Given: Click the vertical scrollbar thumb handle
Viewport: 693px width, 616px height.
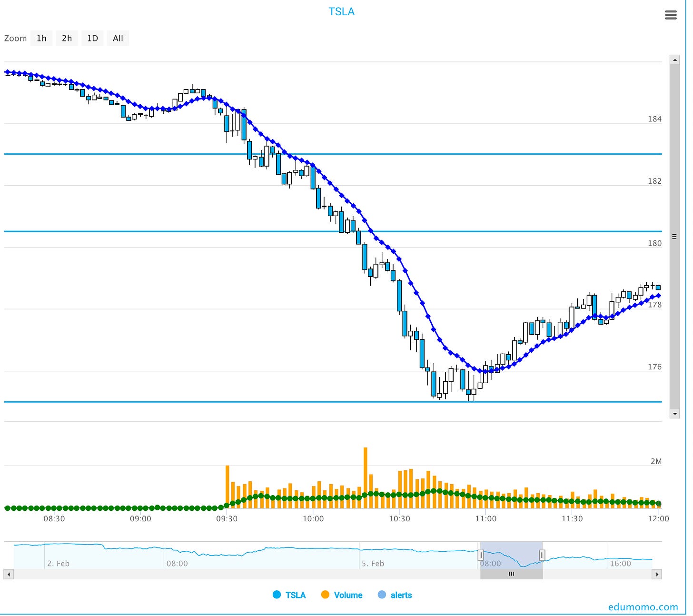Looking at the screenshot, I should [x=674, y=237].
